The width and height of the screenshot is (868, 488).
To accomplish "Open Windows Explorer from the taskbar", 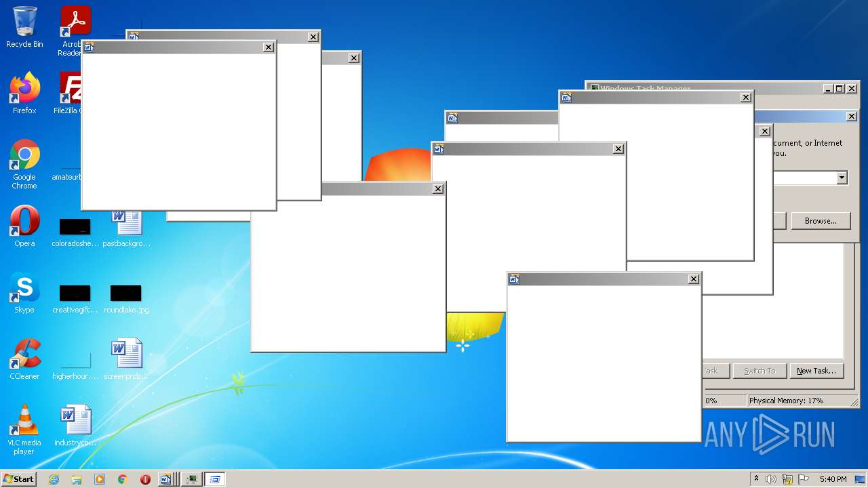I will pos(77,479).
